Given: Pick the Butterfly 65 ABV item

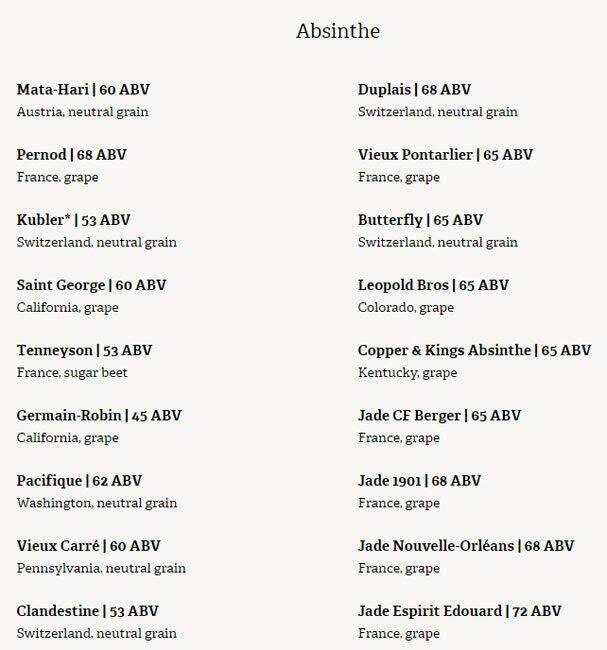Looking at the screenshot, I should point(420,220).
